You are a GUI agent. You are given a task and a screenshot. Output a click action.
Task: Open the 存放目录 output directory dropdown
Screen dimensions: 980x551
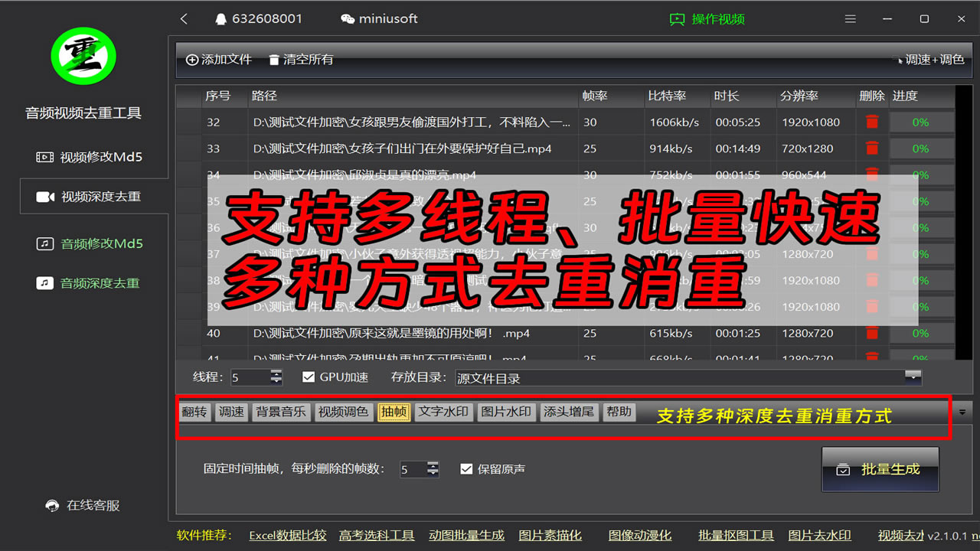click(x=914, y=377)
